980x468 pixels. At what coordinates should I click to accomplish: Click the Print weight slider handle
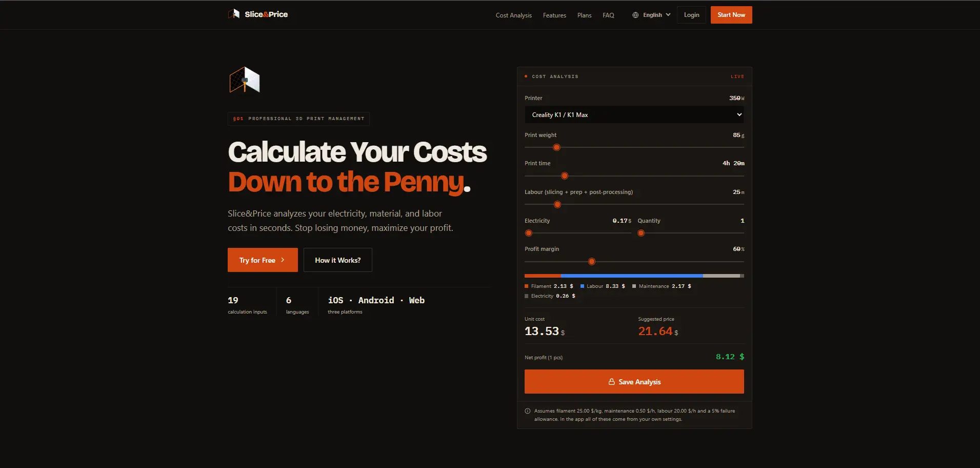coord(556,147)
